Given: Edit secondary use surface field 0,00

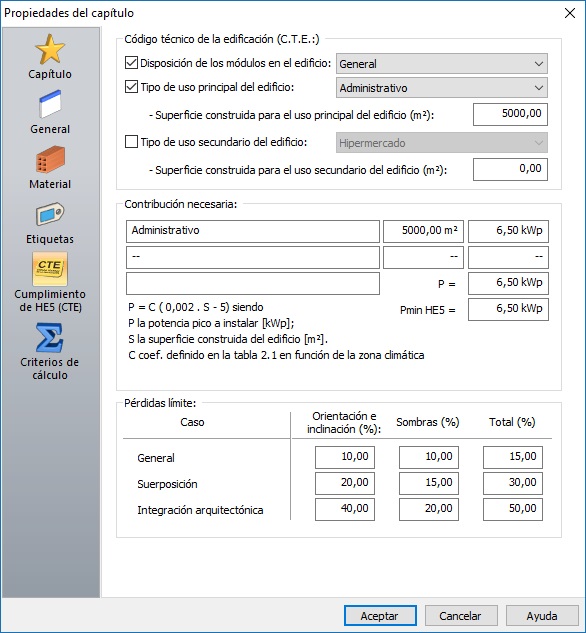Looking at the screenshot, I should point(510,169).
